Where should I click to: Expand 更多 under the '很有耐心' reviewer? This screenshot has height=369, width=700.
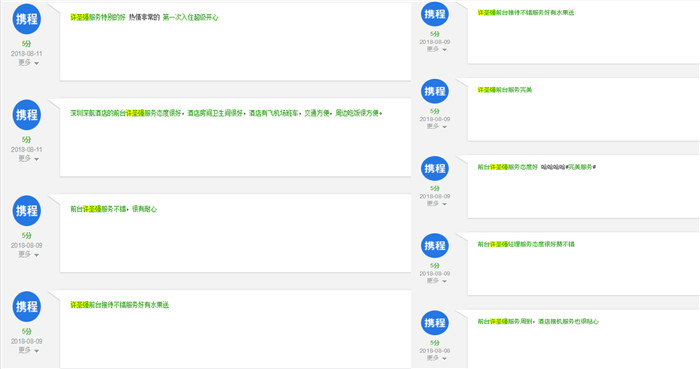point(29,254)
